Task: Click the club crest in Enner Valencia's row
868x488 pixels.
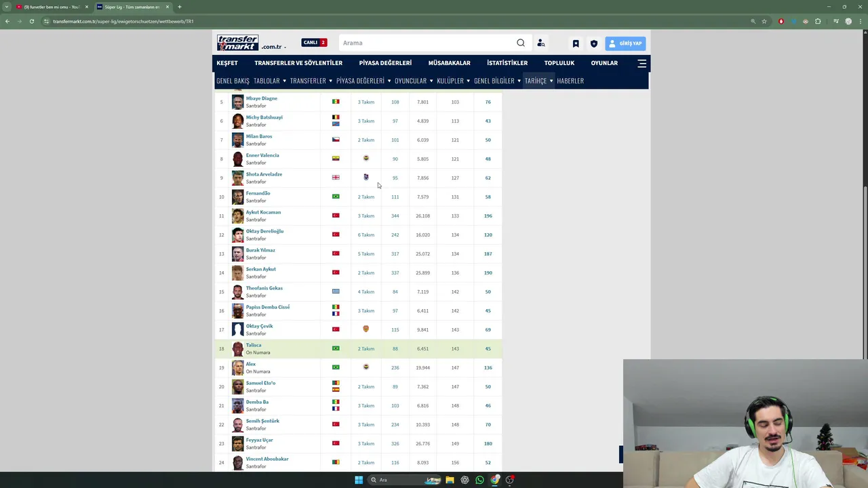Action: coord(366,158)
